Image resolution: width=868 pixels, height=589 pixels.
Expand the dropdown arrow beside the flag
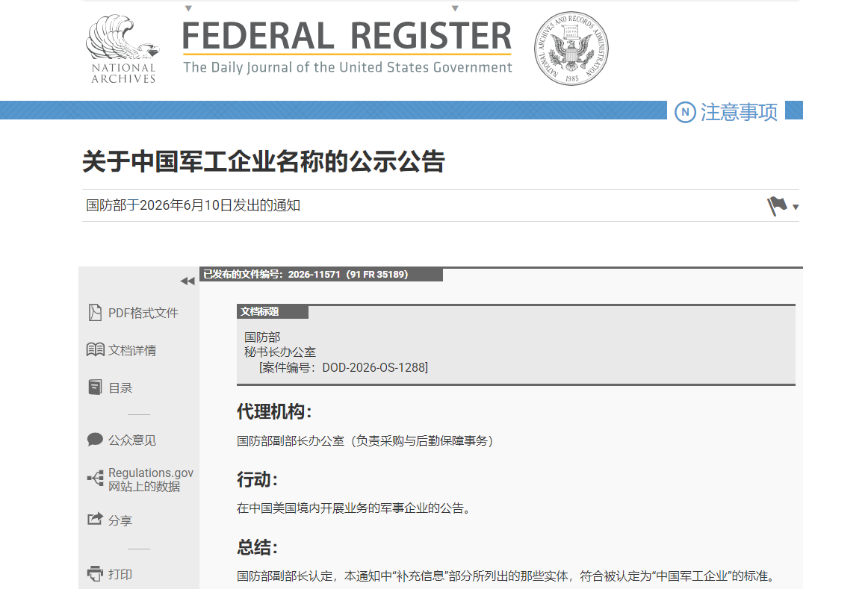tap(796, 208)
